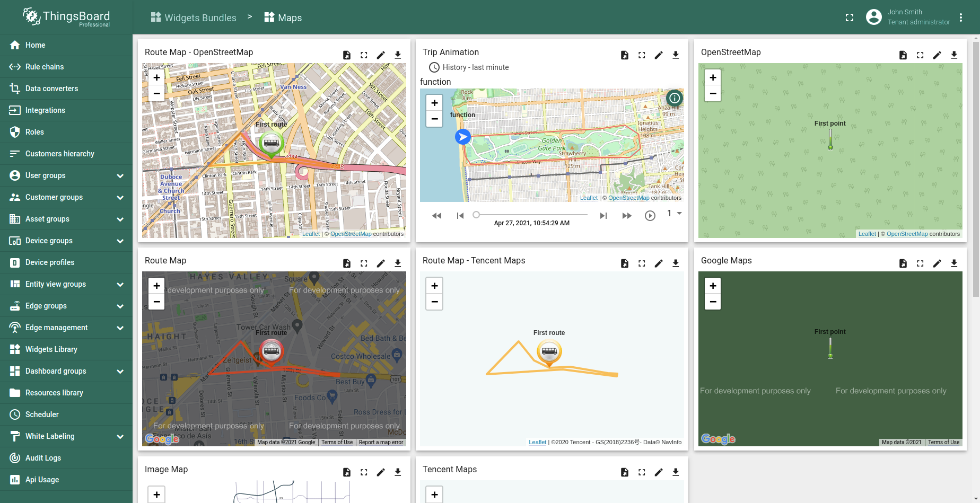Image resolution: width=980 pixels, height=503 pixels.
Task: Edit the OpenStreetMap widget
Action: (x=937, y=55)
